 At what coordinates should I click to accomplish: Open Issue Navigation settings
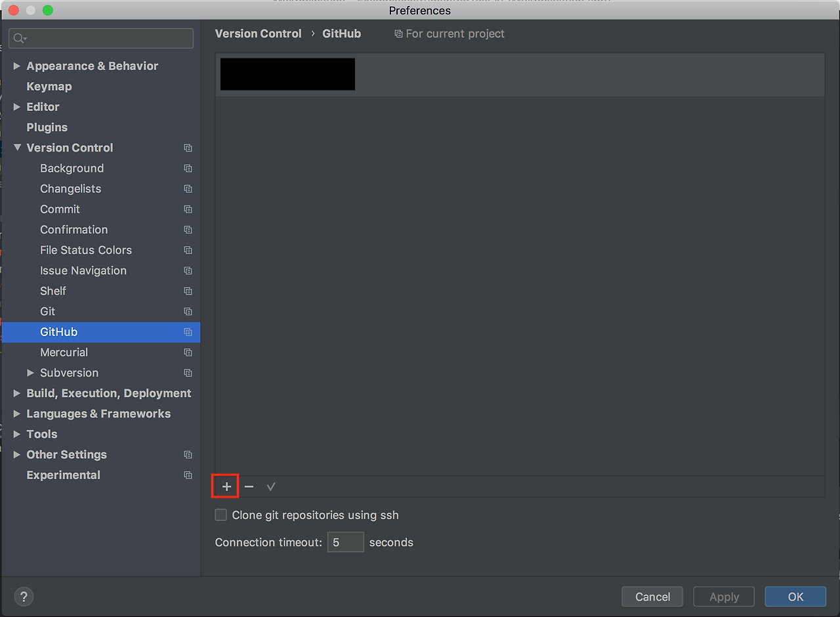click(83, 270)
